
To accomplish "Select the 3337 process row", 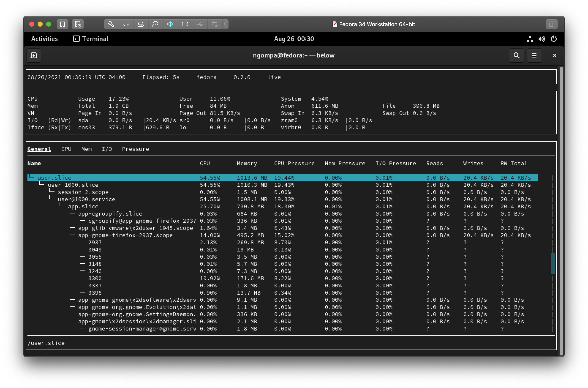I will click(x=282, y=285).
